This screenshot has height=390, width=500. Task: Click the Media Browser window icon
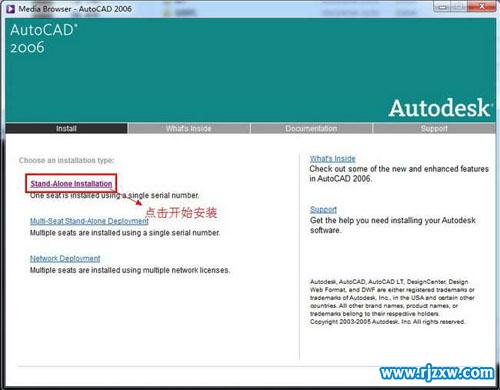11,9
